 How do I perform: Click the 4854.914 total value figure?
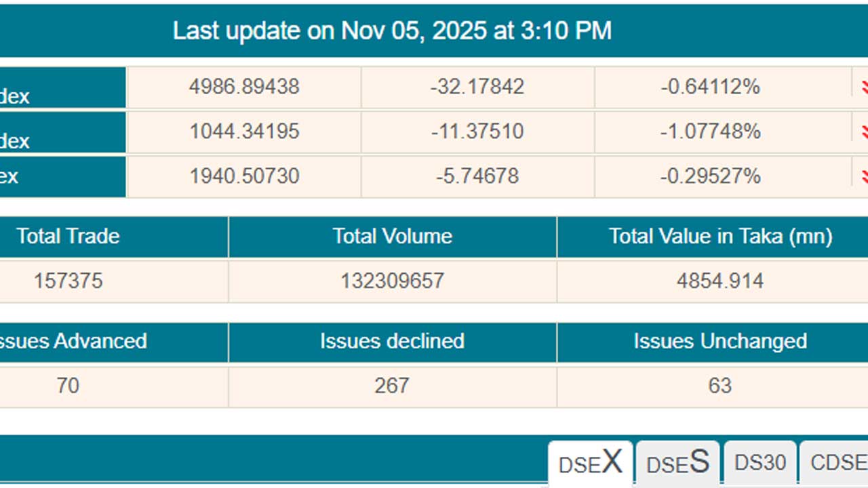720,281
